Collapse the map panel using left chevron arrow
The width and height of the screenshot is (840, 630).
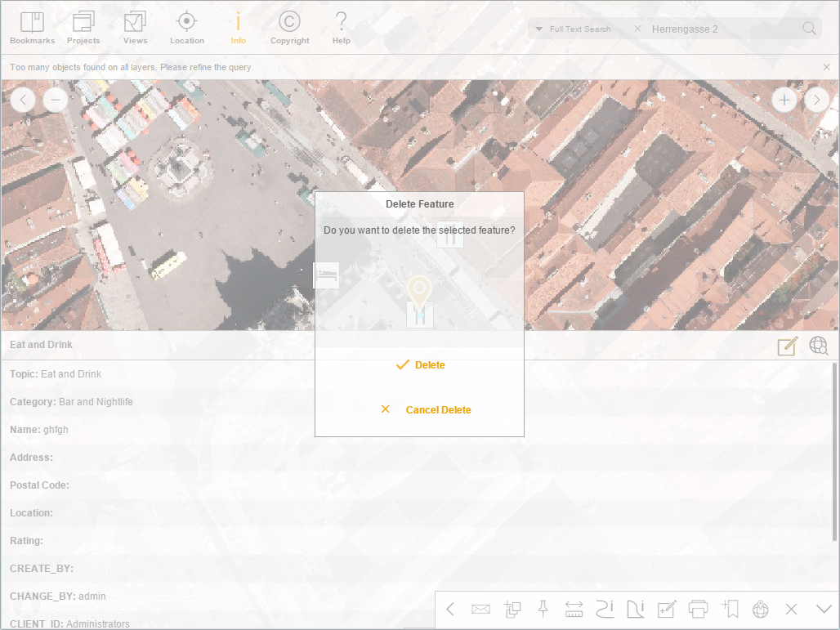click(x=23, y=99)
